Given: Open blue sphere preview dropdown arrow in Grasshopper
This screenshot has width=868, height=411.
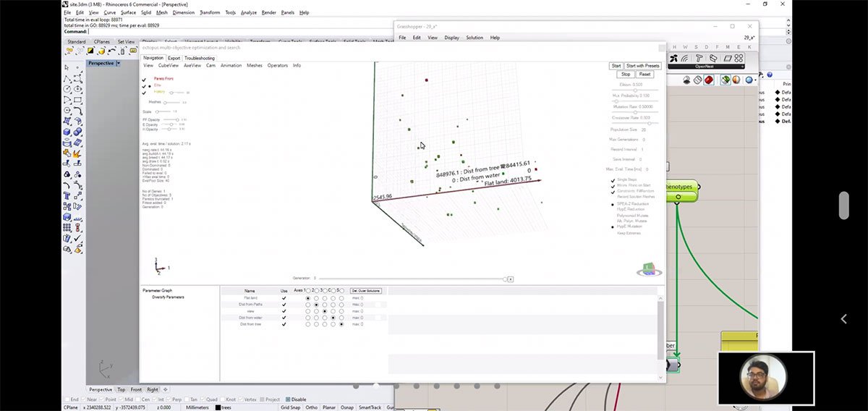Looking at the screenshot, I should pos(755,80).
